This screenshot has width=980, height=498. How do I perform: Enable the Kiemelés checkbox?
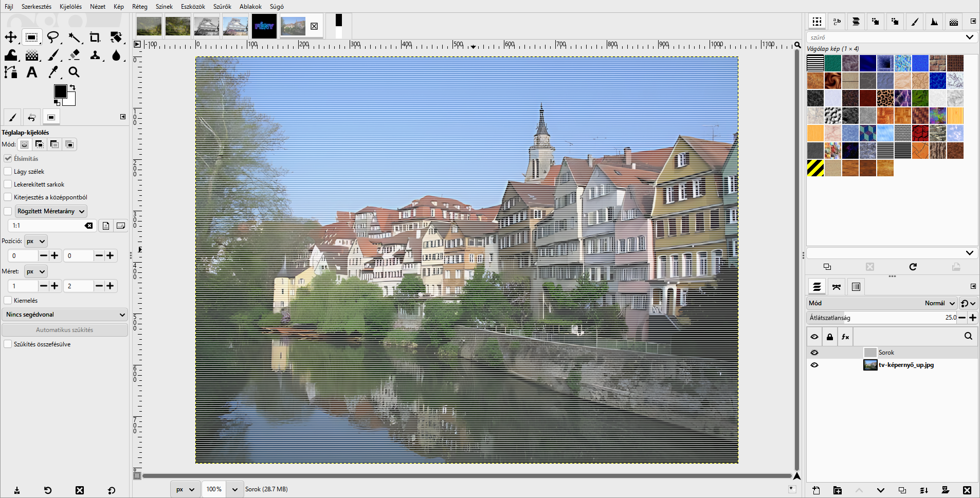point(8,301)
